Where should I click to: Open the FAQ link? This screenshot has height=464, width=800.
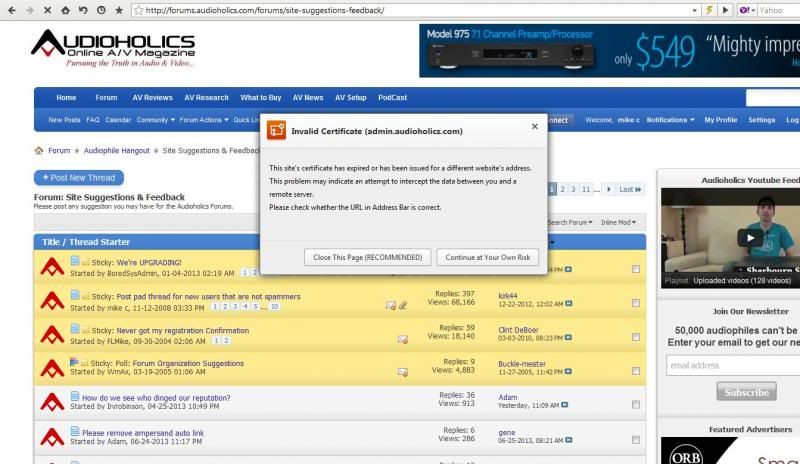[x=93, y=120]
